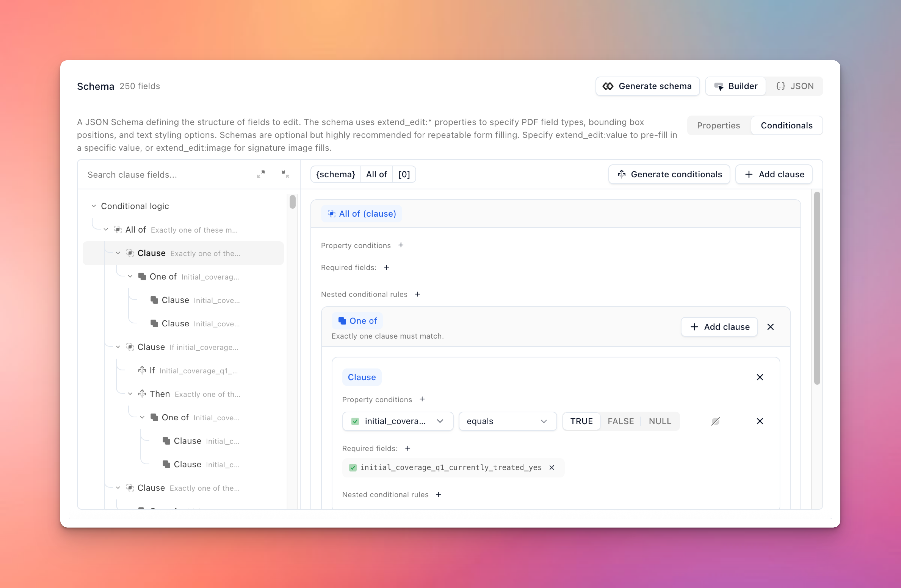The height and width of the screenshot is (588, 901).
Task: Collapse the Conditional logic root node
Action: (93, 206)
